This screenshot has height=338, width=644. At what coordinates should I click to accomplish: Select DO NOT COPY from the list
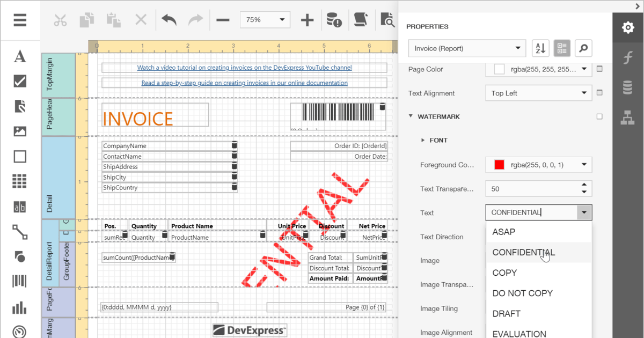coord(522,293)
